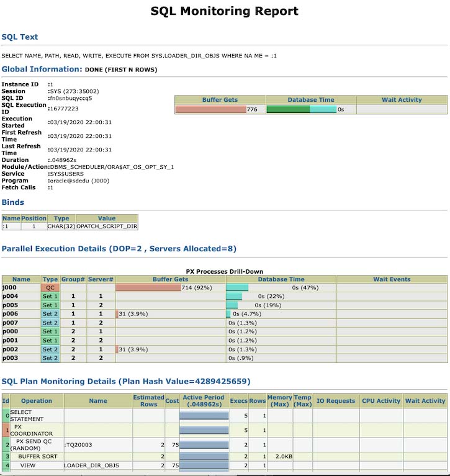Click the p003 Database Time 0s (.9%)
Screen dimensions: 450x476
tap(241, 358)
